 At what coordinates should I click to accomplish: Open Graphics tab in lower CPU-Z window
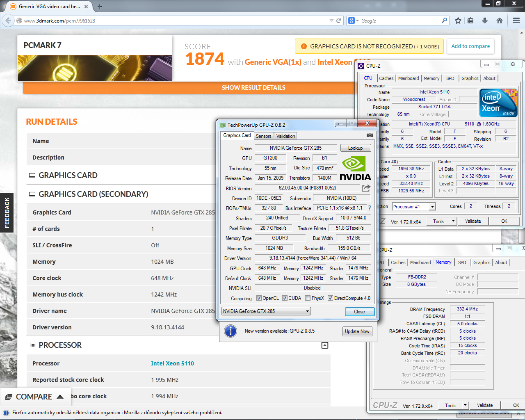point(482,262)
